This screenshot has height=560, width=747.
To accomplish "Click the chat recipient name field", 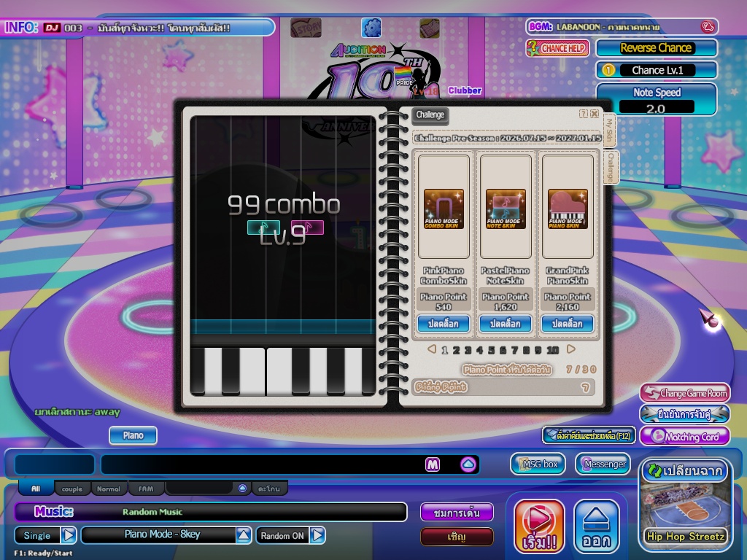I will point(55,464).
